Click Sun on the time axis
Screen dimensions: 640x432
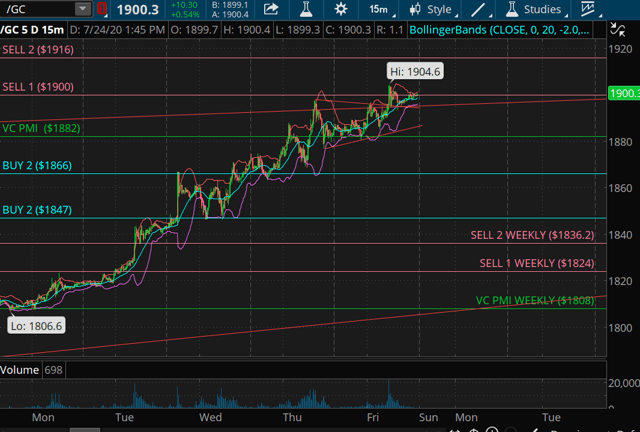(x=428, y=417)
